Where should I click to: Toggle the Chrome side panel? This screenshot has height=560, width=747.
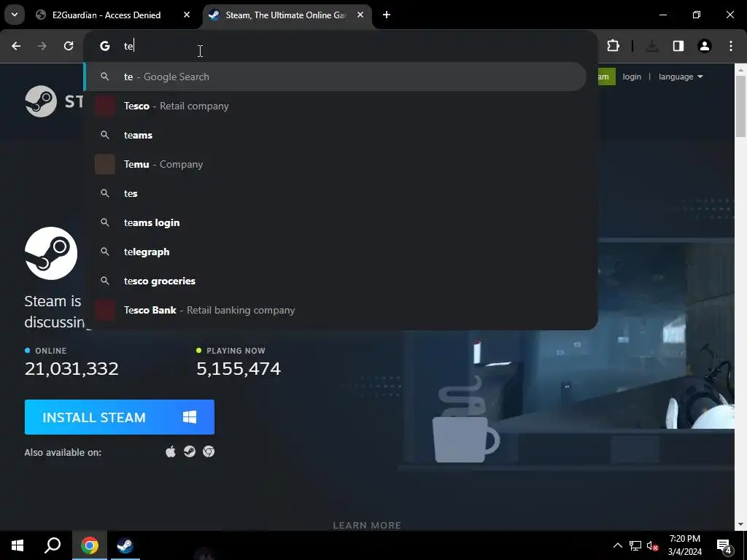pyautogui.click(x=678, y=46)
